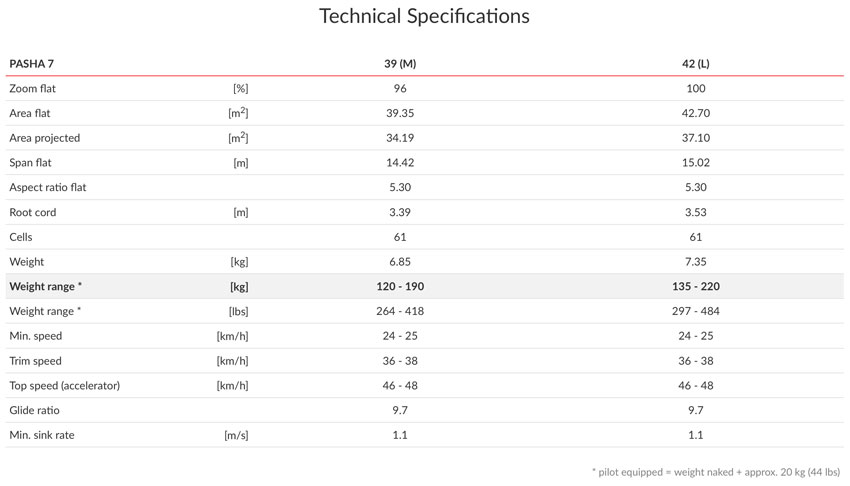Click the weight range 135 - 220
Screen dimensions: 850x486
[696, 287]
